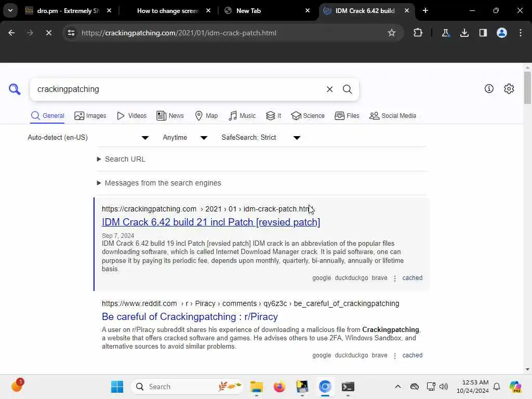Select the Videos search category

(131, 116)
